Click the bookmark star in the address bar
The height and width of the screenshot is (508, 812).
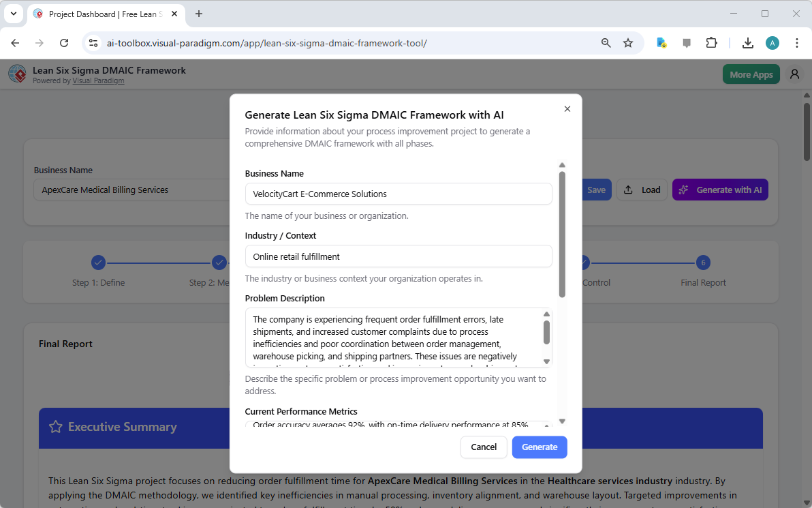(x=627, y=42)
